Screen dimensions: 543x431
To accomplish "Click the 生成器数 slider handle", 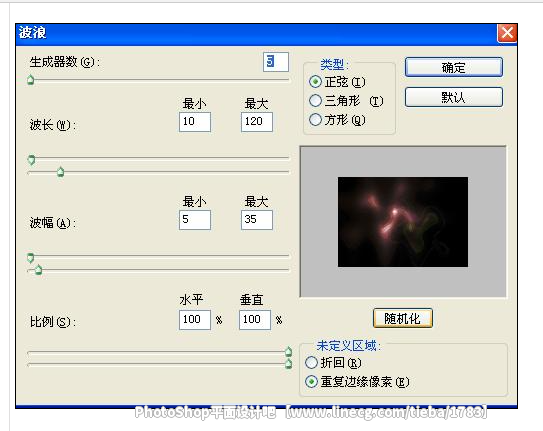I will (30, 80).
